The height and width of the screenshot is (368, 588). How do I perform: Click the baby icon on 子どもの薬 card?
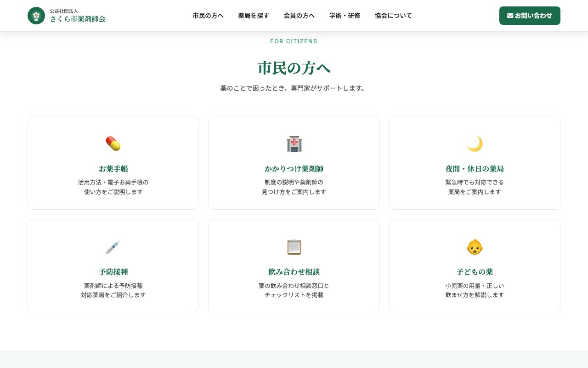coord(475,247)
